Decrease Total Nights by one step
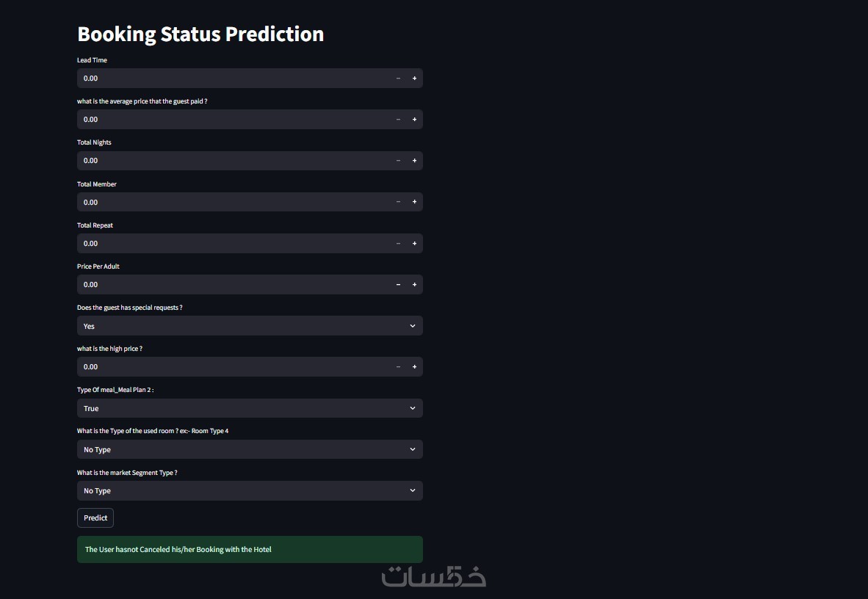Screen dimensions: 868x599 pyautogui.click(x=399, y=161)
